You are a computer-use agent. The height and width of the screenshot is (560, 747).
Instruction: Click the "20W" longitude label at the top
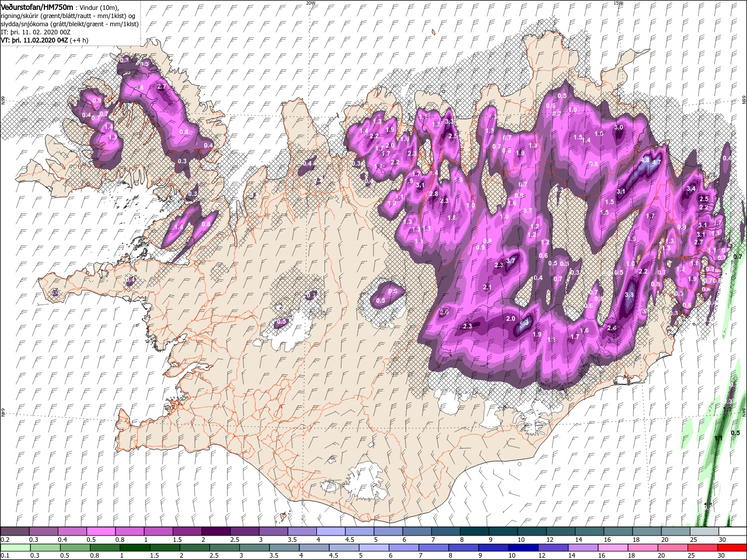(310, 3)
